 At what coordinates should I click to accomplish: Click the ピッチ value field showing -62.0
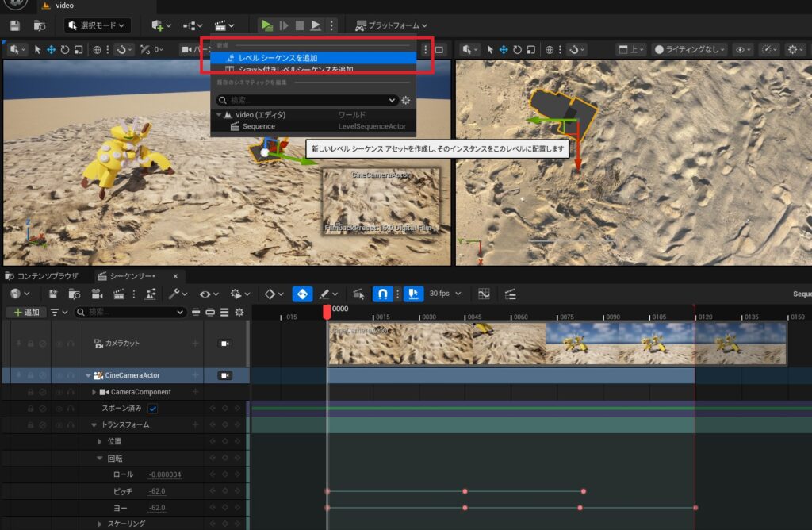[157, 491]
